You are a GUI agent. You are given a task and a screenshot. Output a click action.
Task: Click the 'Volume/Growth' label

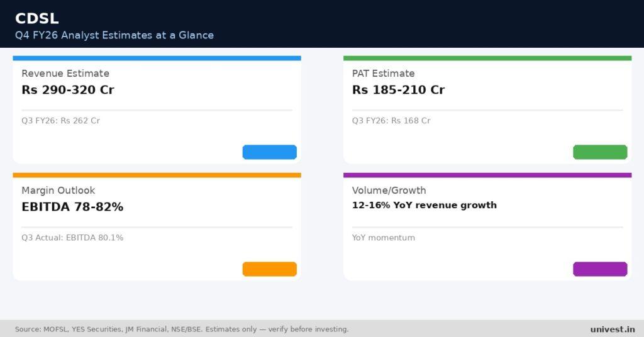(x=389, y=191)
